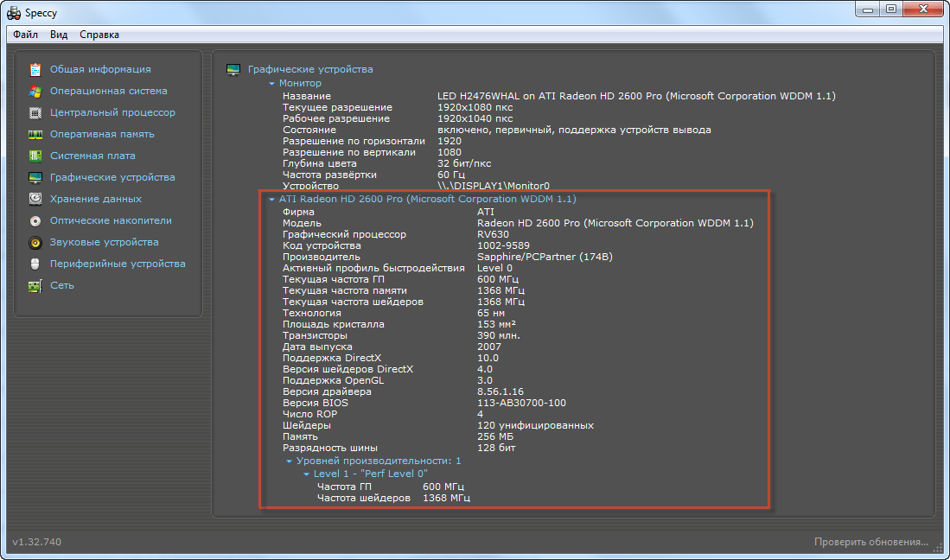Select the Operating System Windows icon
This screenshot has width=950, height=560.
[x=35, y=91]
